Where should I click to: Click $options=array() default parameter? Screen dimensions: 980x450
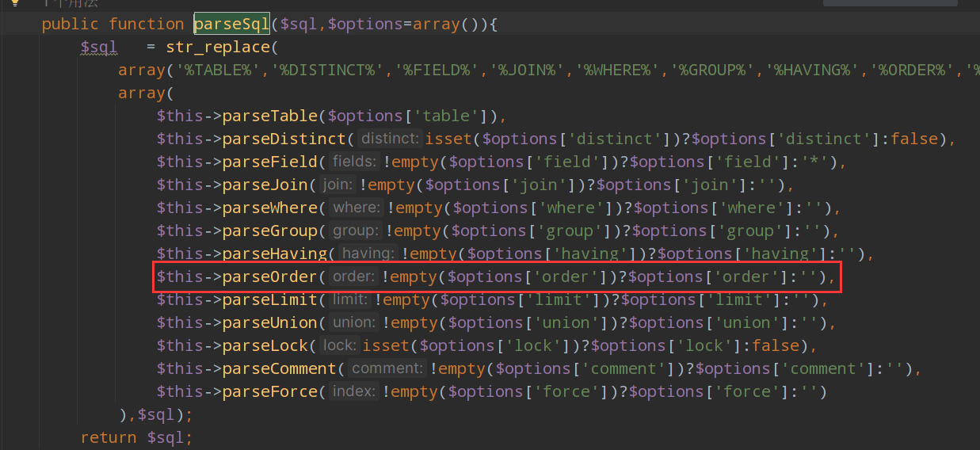(x=404, y=25)
